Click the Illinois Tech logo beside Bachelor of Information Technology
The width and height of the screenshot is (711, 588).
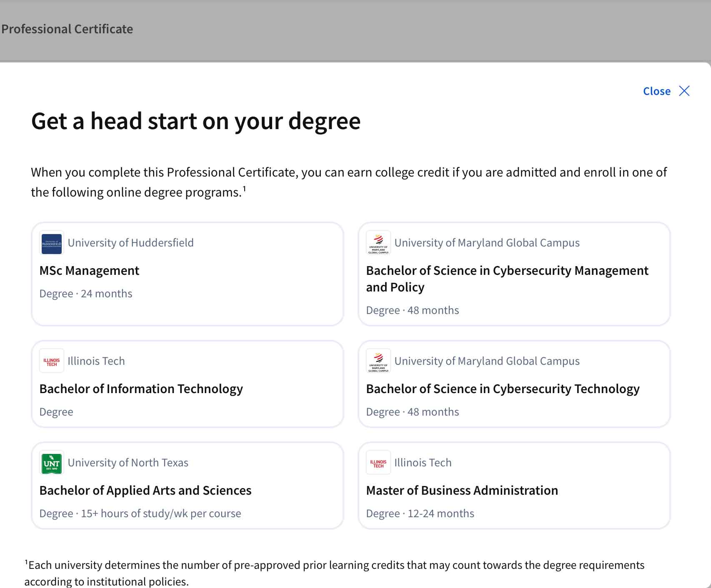52,361
